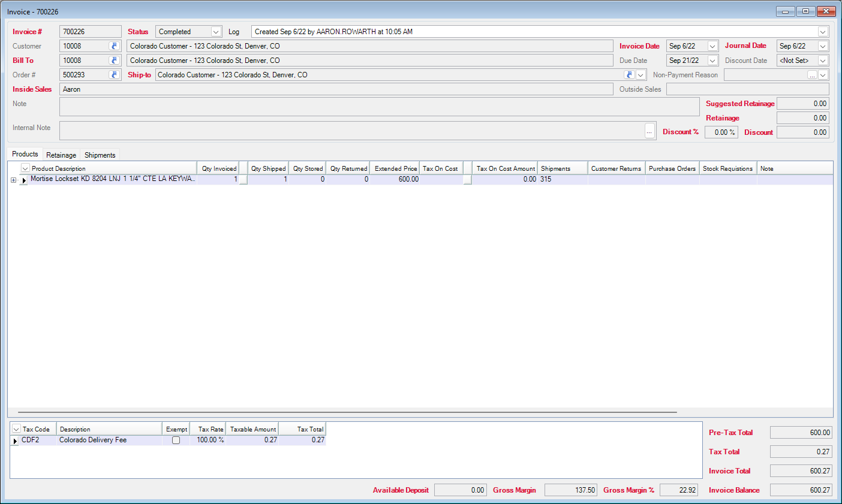Switch to the Retainage tab
Screen dimensions: 842x504
tap(61, 155)
